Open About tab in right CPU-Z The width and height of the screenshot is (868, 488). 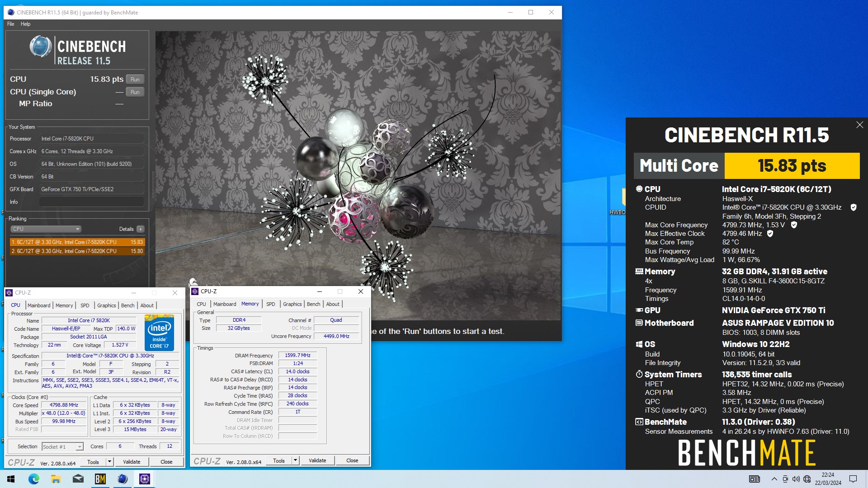pyautogui.click(x=333, y=304)
